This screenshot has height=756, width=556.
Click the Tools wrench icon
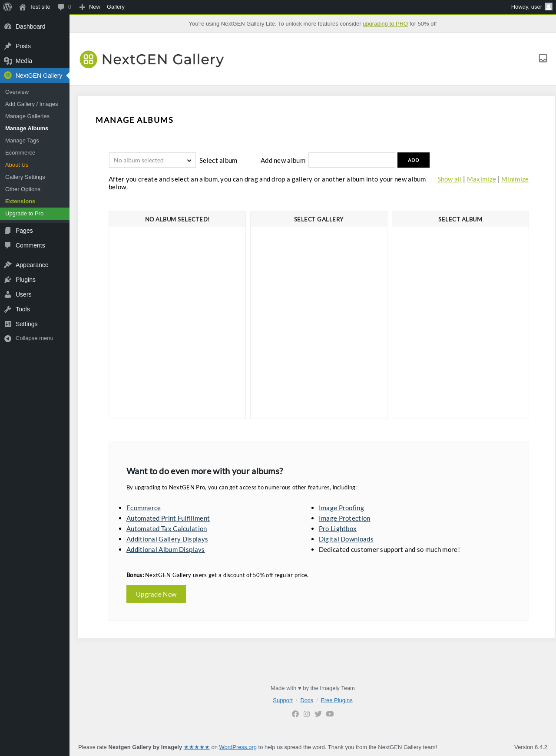point(8,309)
